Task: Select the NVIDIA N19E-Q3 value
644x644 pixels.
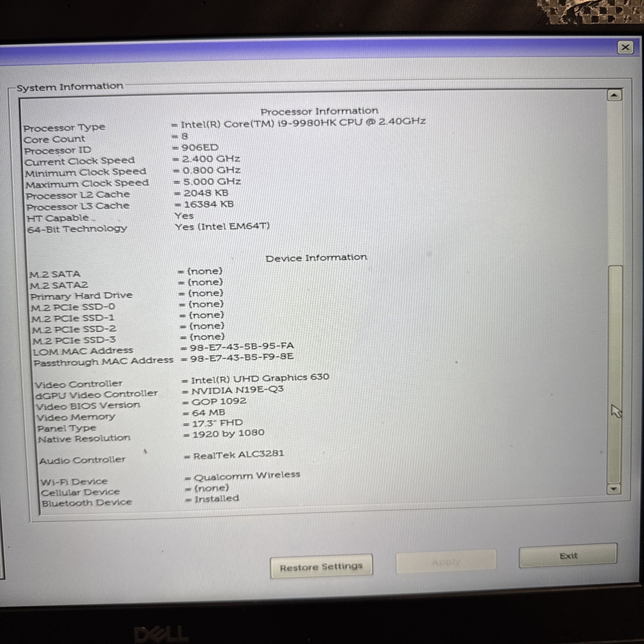Action: (237, 390)
